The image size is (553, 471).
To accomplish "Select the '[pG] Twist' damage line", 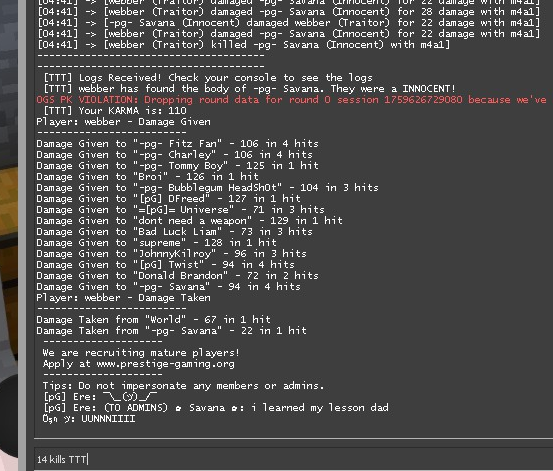I will [165, 264].
